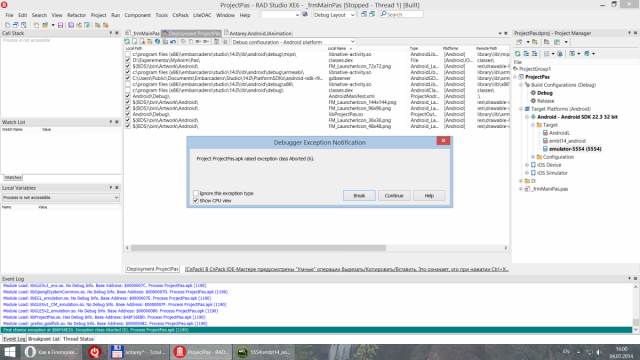
Task: Open the CnPack menu
Action: tap(180, 15)
